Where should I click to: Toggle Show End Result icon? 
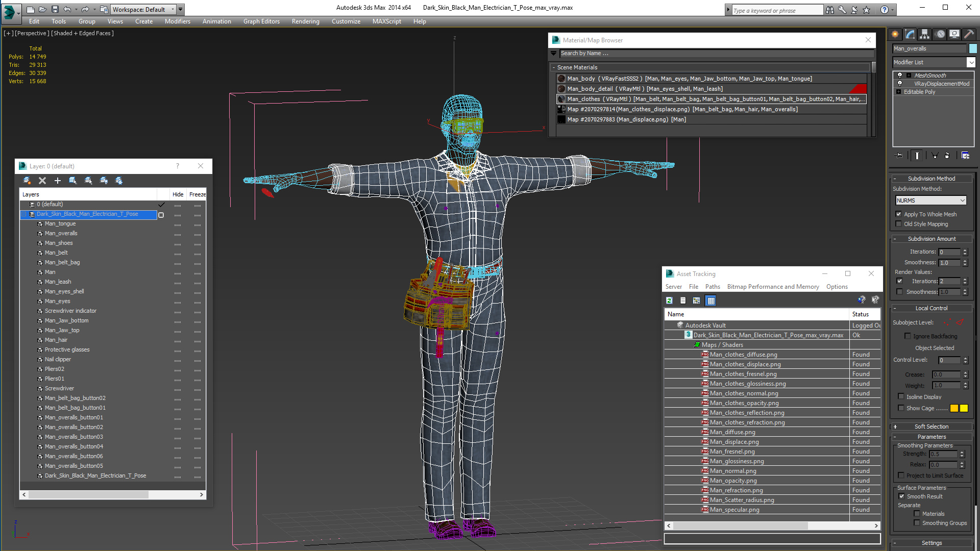(917, 156)
